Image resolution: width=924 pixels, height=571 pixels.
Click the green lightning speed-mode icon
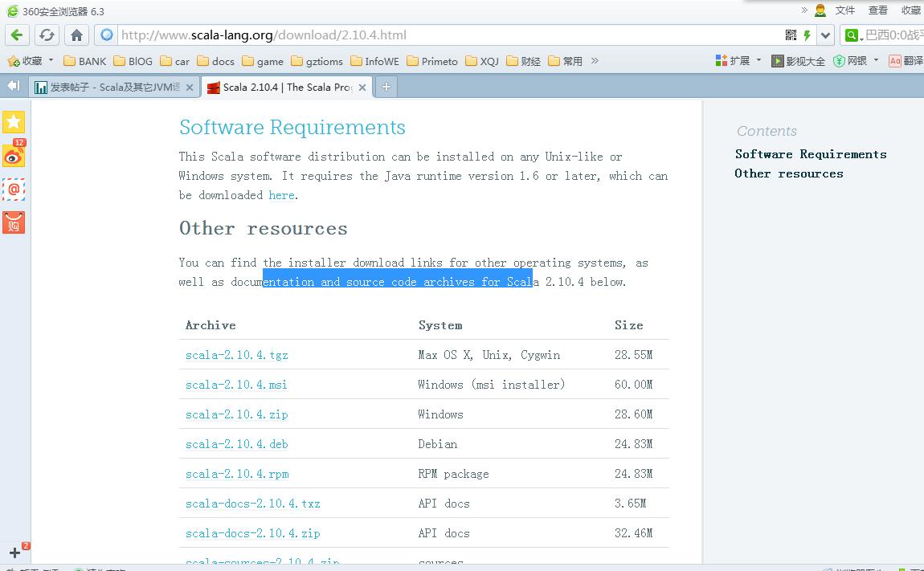pyautogui.click(x=807, y=35)
